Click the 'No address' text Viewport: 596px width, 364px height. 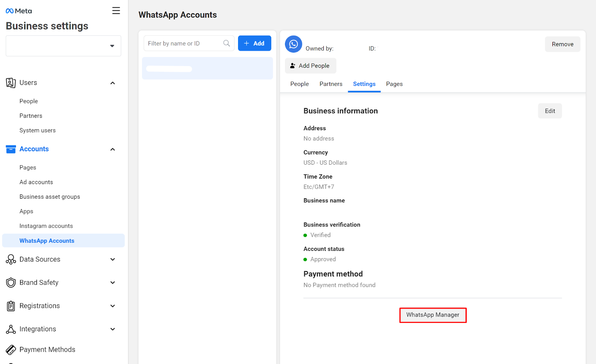point(319,138)
